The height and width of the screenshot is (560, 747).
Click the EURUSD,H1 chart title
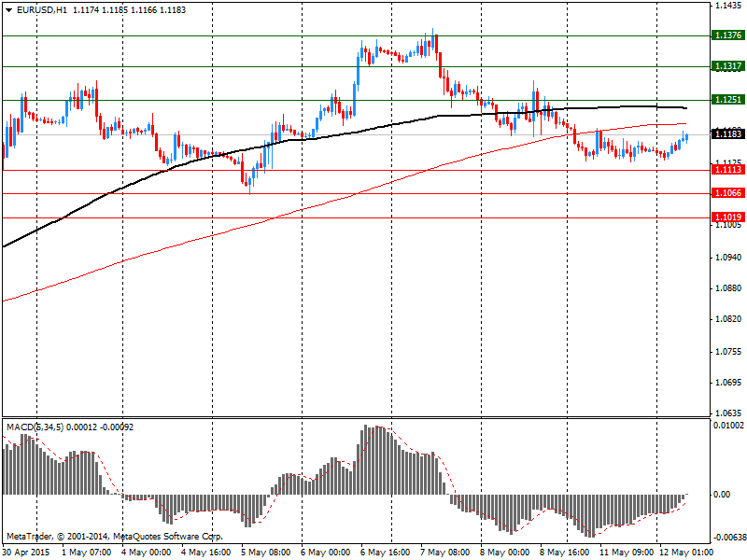tap(42, 10)
